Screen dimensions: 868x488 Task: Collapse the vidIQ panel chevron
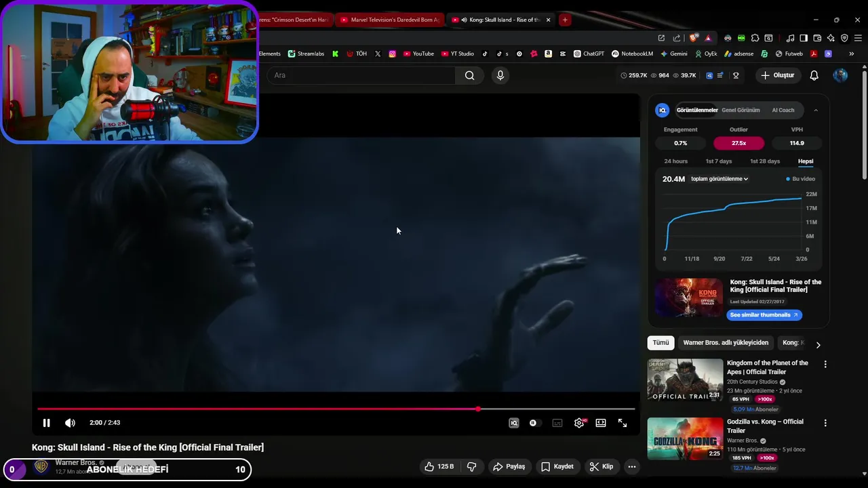pos(816,110)
